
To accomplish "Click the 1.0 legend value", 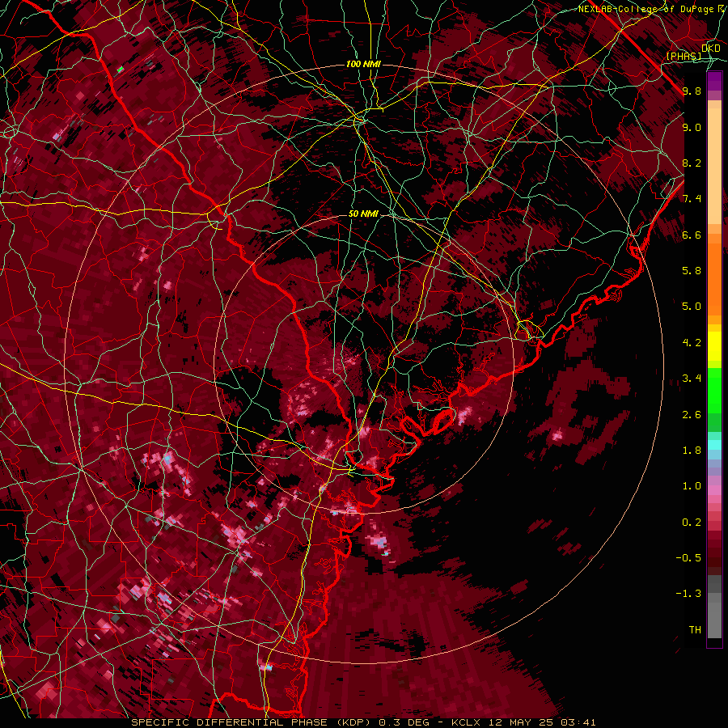I will coord(692,486).
